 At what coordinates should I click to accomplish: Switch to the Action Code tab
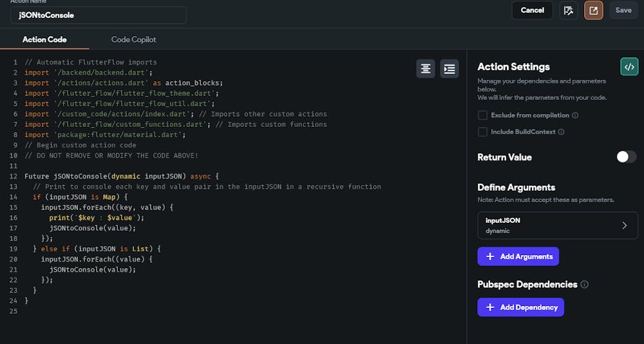coord(44,39)
